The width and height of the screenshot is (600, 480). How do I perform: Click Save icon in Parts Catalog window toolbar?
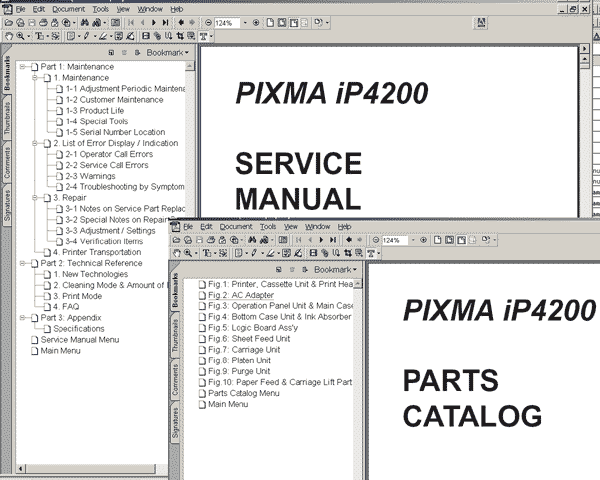(199, 240)
